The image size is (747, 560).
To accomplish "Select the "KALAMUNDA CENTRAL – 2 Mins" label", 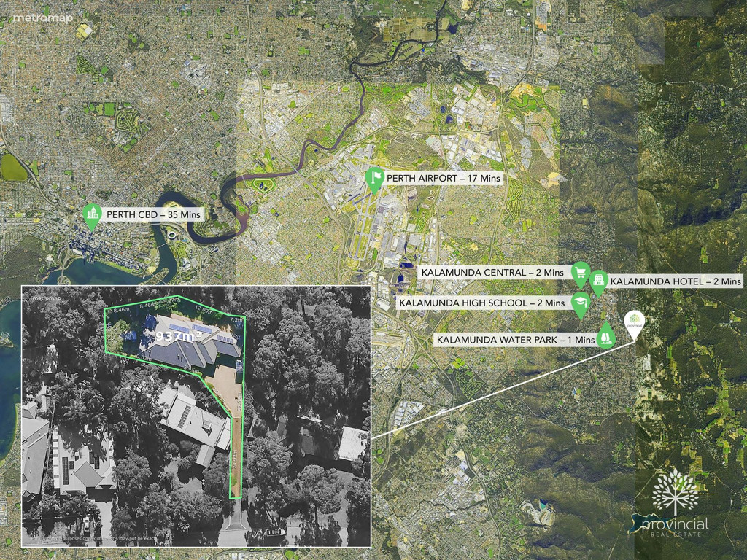I will point(492,273).
